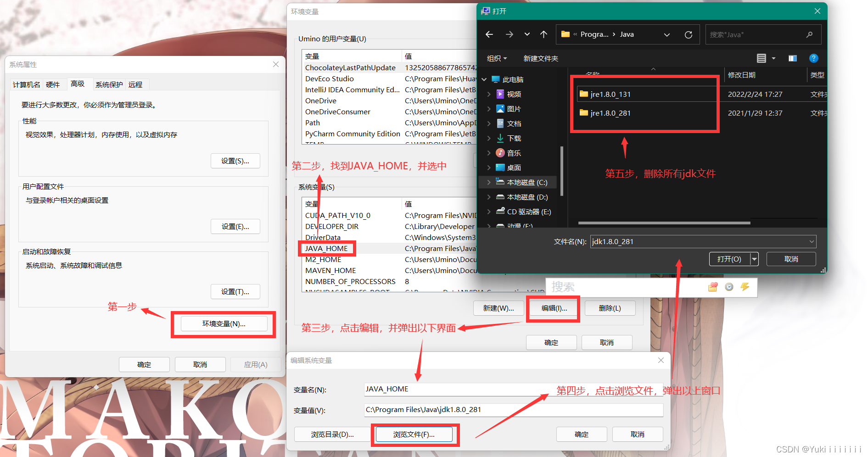This screenshot has width=868, height=457.
Task: Refresh the Java folder view
Action: [x=689, y=34]
